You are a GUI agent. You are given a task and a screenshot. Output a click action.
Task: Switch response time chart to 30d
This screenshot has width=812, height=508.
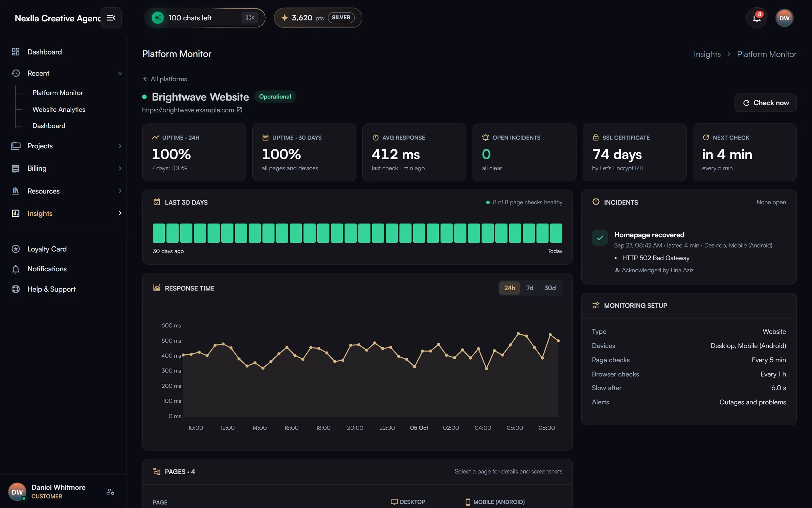pos(550,288)
